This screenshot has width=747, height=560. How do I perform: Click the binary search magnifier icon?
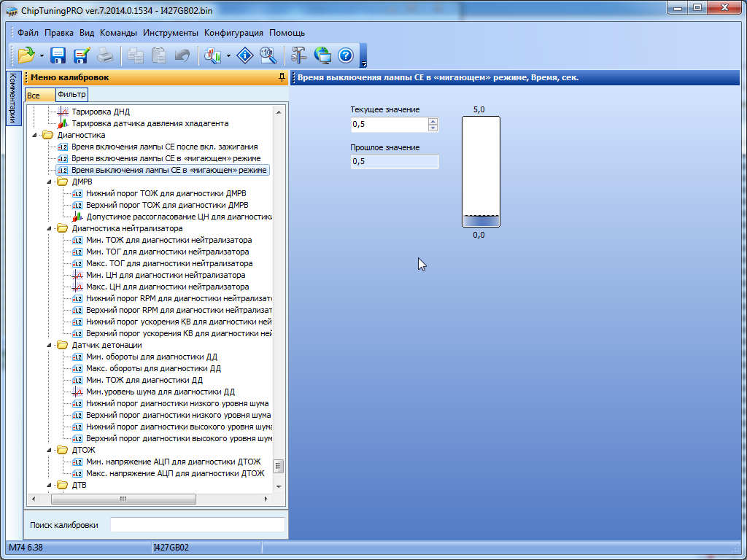coord(268,55)
